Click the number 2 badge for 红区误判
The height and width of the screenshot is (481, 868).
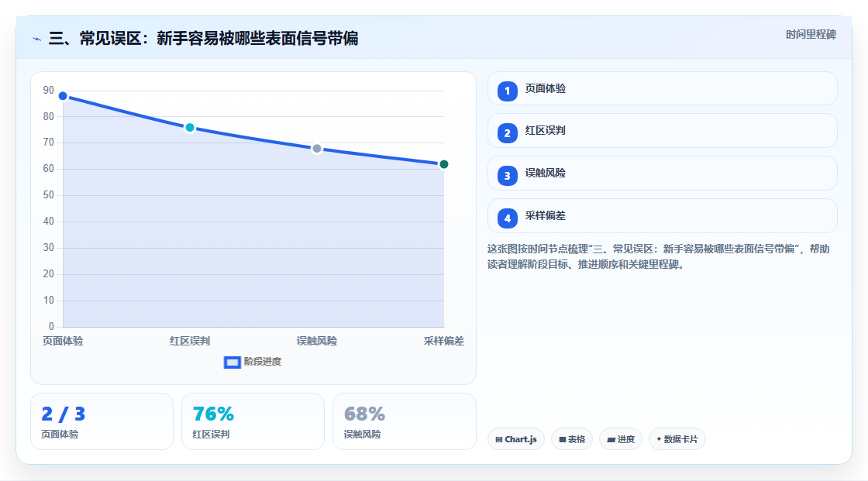pyautogui.click(x=507, y=133)
